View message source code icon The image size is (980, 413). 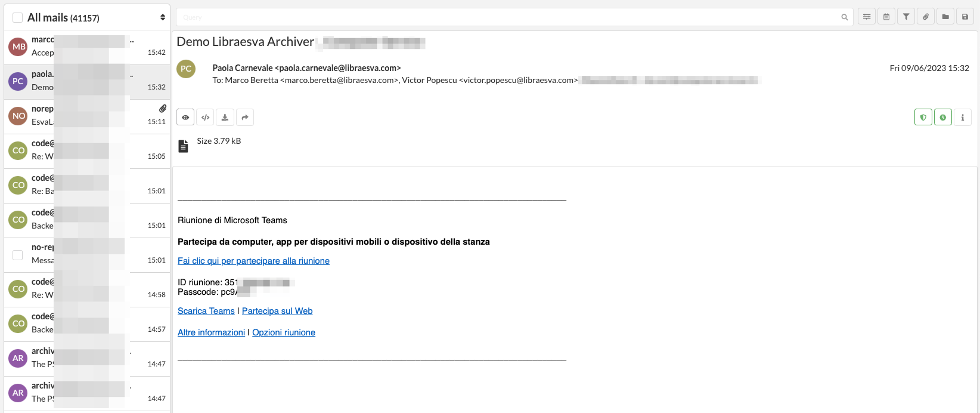pyautogui.click(x=205, y=117)
